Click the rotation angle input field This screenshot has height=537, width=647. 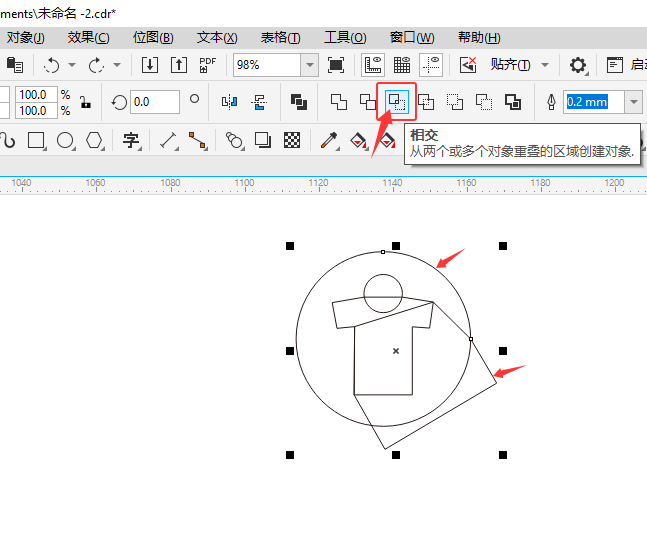(x=154, y=102)
